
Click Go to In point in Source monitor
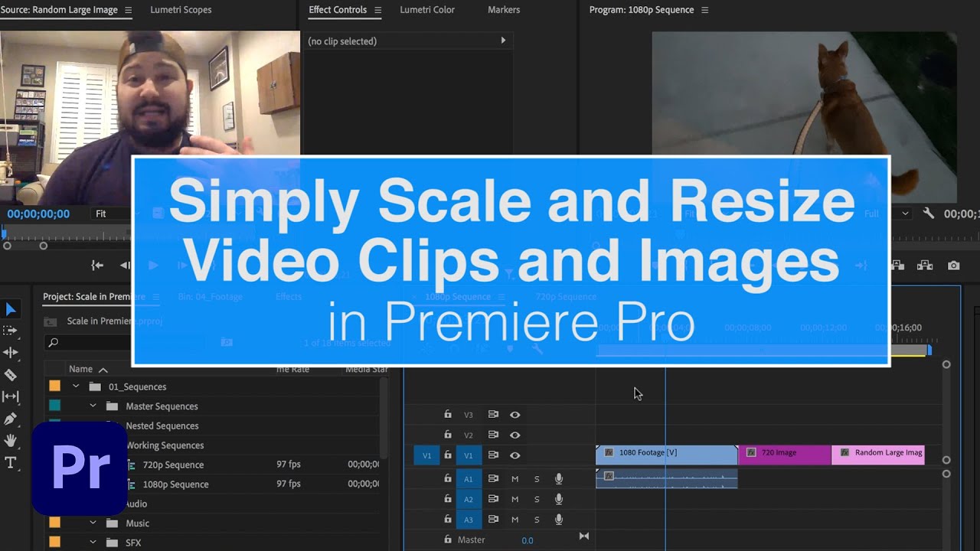(x=97, y=266)
